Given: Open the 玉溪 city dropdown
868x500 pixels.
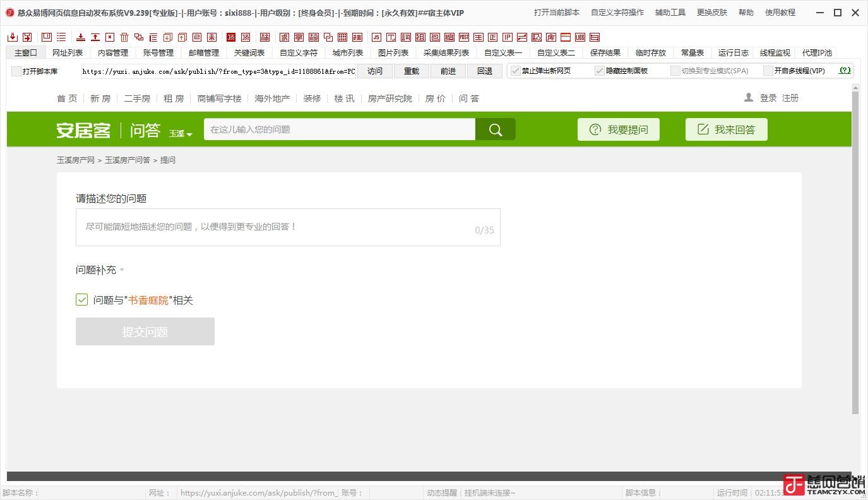Looking at the screenshot, I should pos(181,134).
